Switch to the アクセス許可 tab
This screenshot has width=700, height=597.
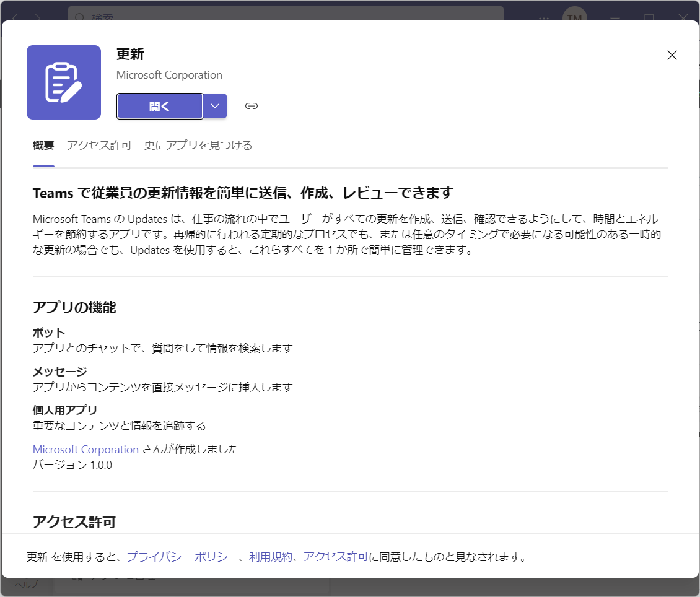tap(99, 146)
